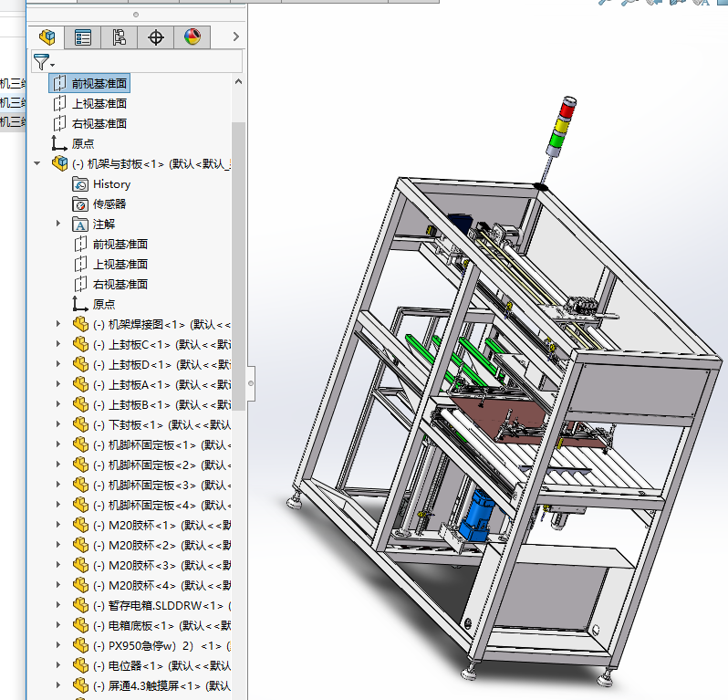Viewport: 728px width, 700px height.
Task: Click the blue motor in the 3D model
Action: tap(476, 517)
